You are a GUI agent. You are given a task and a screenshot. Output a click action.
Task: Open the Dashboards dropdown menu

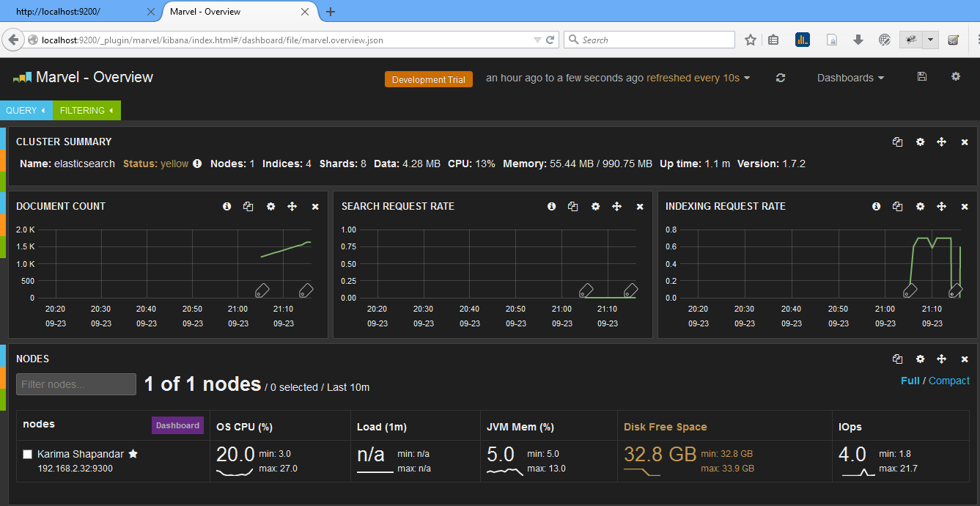point(850,78)
